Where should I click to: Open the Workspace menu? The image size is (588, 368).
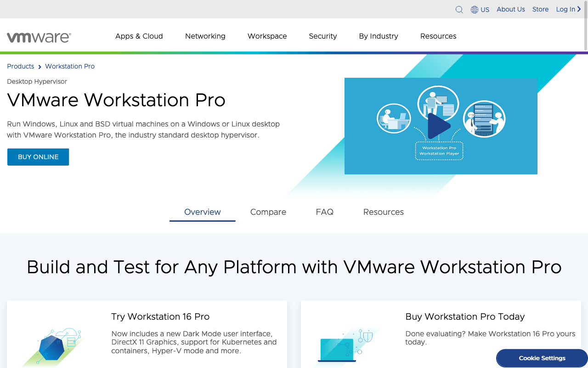tap(267, 36)
